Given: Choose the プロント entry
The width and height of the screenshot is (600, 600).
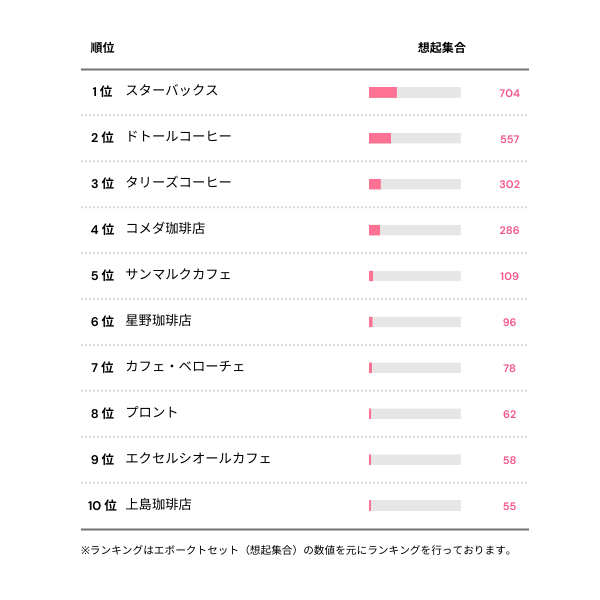Looking at the screenshot, I should pyautogui.click(x=152, y=413).
